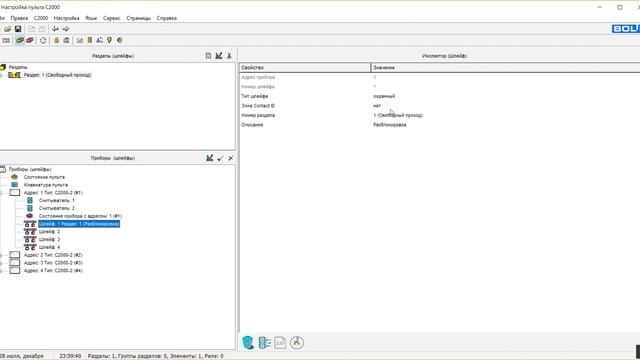Click the chart-like toolbar icon after building

click(x=80, y=40)
